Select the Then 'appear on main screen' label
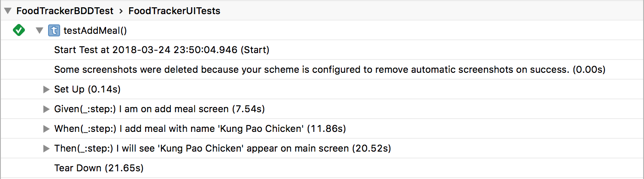 [x=222, y=149]
